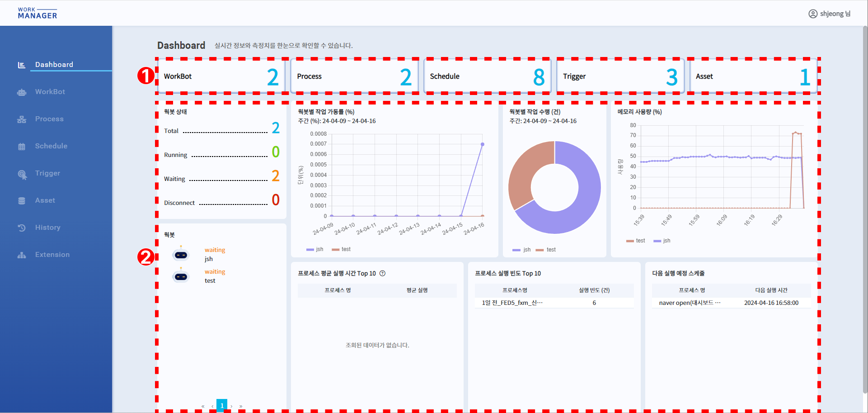Click the Dashboard sidebar icon

click(21, 65)
